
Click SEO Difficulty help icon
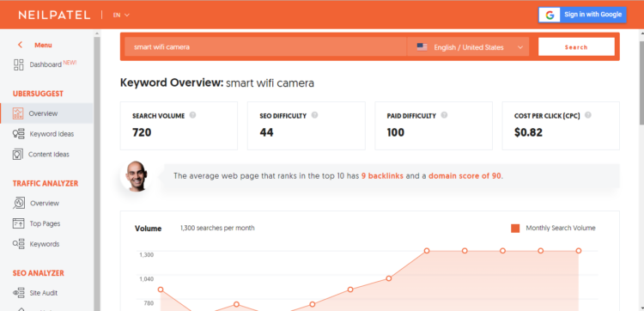[314, 115]
